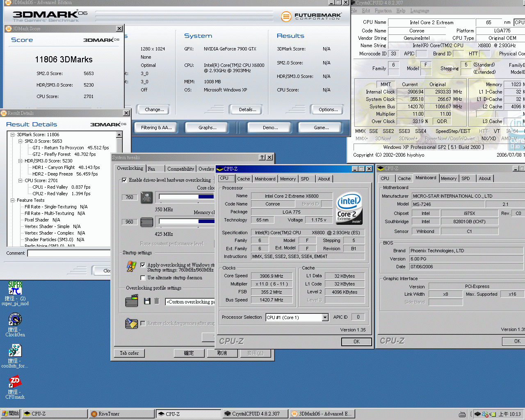Click the trash can delete profile icon in System tweaks
The height and width of the screenshot is (420, 525).
coord(157,301)
